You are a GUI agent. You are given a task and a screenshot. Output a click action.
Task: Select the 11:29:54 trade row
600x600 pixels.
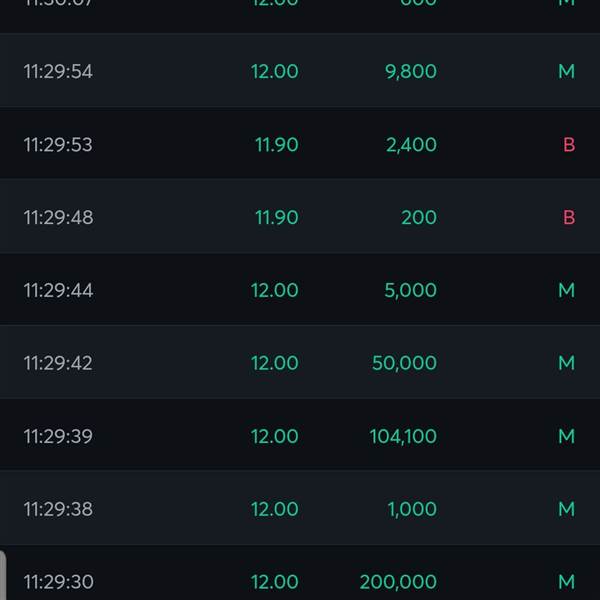point(300,70)
